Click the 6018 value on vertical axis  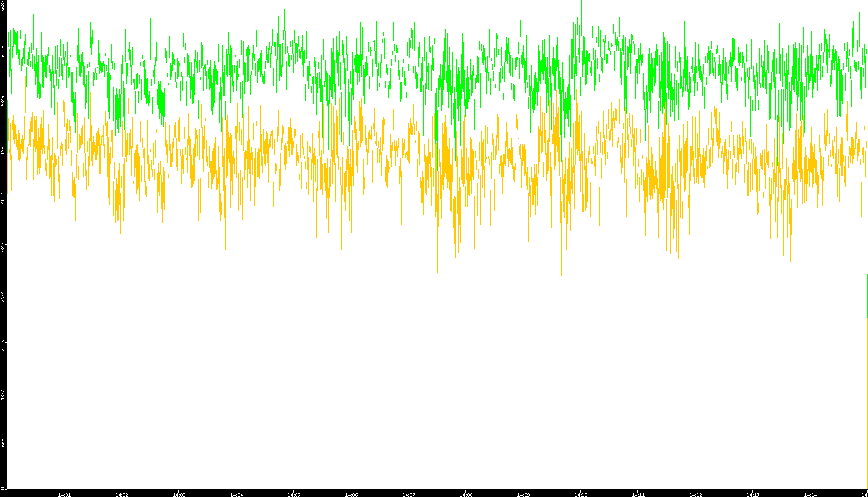coord(3,51)
